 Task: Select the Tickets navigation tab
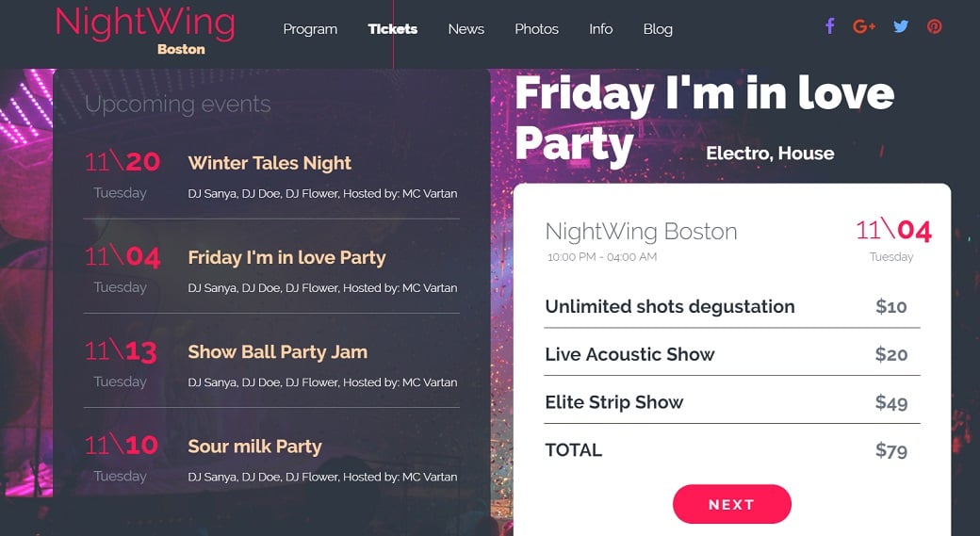(x=392, y=29)
